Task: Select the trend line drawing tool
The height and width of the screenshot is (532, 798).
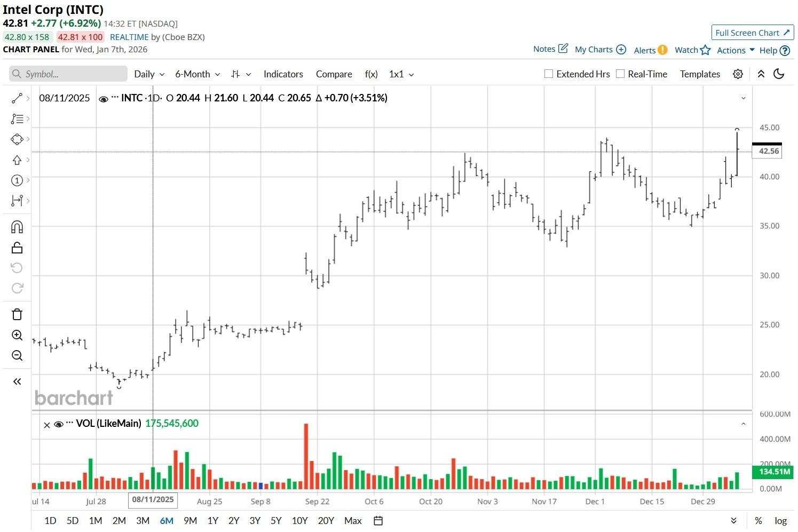Action: [17, 98]
